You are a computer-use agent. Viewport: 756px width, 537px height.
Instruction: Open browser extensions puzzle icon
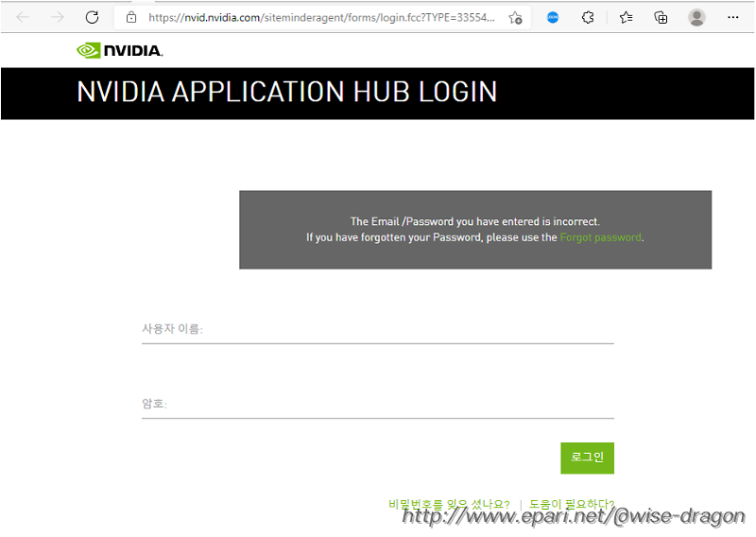(588, 18)
